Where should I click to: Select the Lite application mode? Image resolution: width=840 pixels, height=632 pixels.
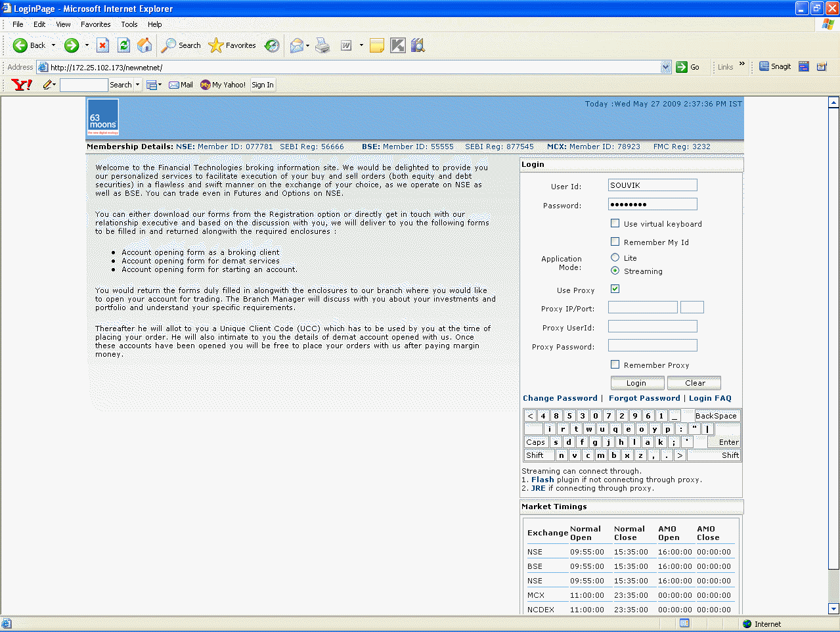[615, 258]
